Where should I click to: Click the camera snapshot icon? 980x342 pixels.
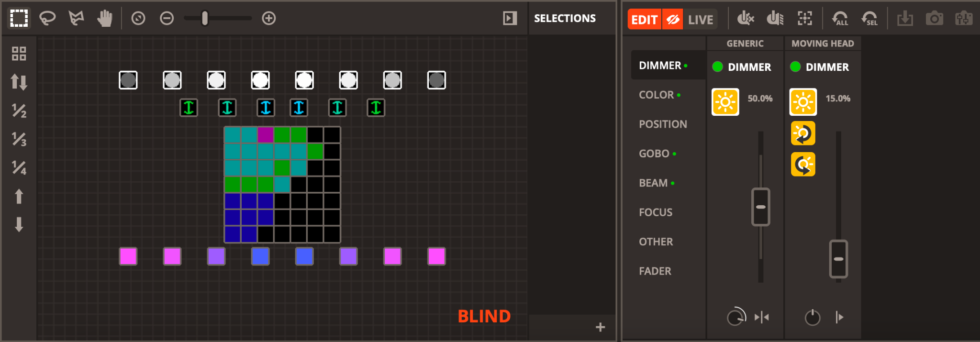tap(934, 19)
